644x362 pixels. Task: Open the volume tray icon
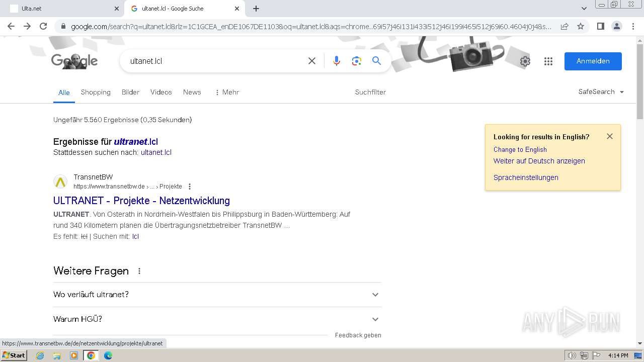(572, 355)
